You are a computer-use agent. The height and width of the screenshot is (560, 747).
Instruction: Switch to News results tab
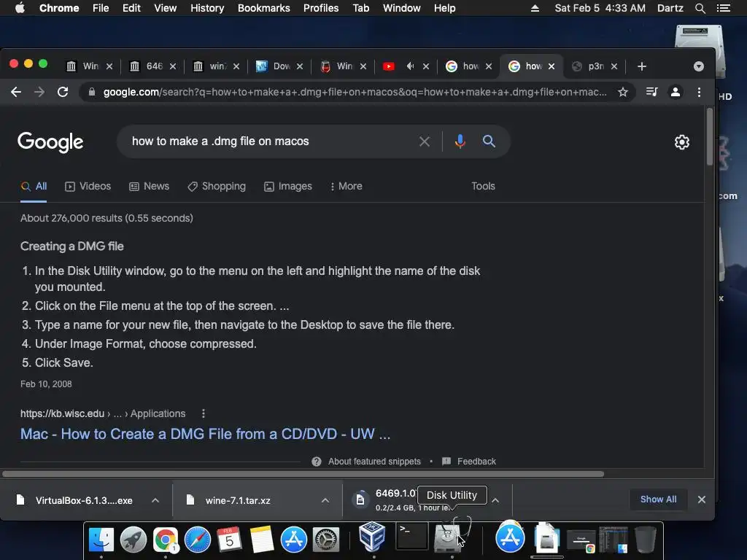[x=149, y=186]
